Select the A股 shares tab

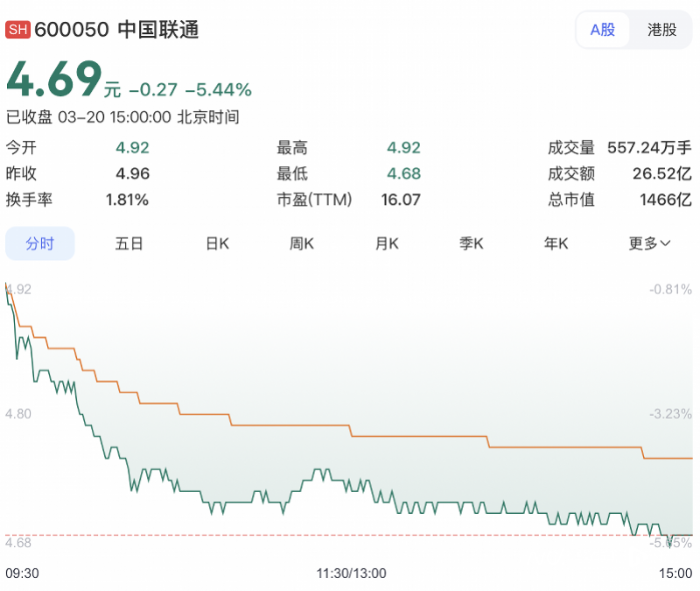coord(603,29)
